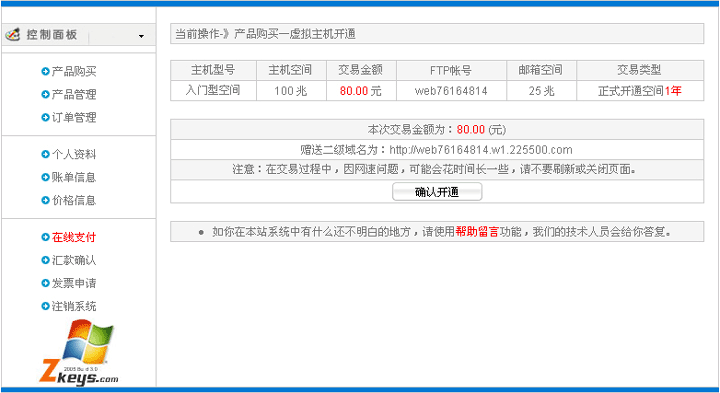Expand the 控制面板 dropdown arrow
The image size is (720, 393).
(x=141, y=36)
